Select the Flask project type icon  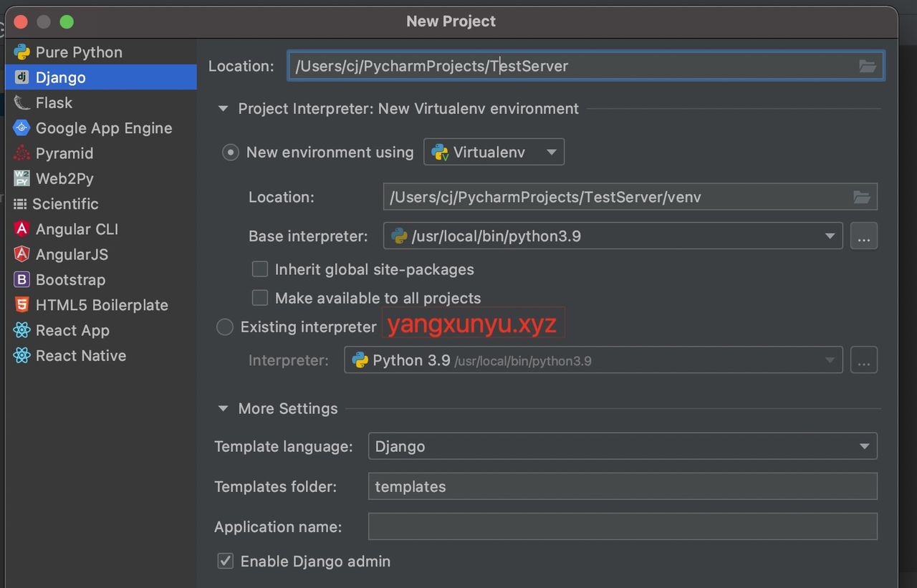22,103
